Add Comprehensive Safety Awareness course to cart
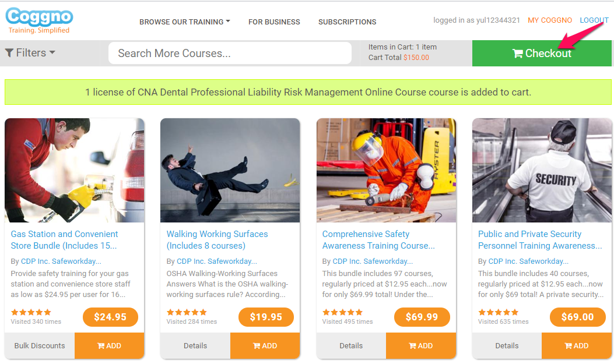This screenshot has width=614, height=364. (x=421, y=345)
